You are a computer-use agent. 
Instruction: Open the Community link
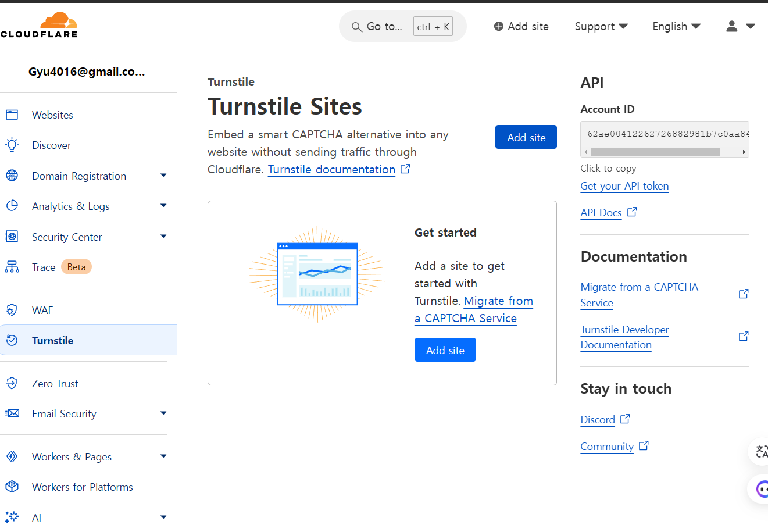[x=607, y=447]
